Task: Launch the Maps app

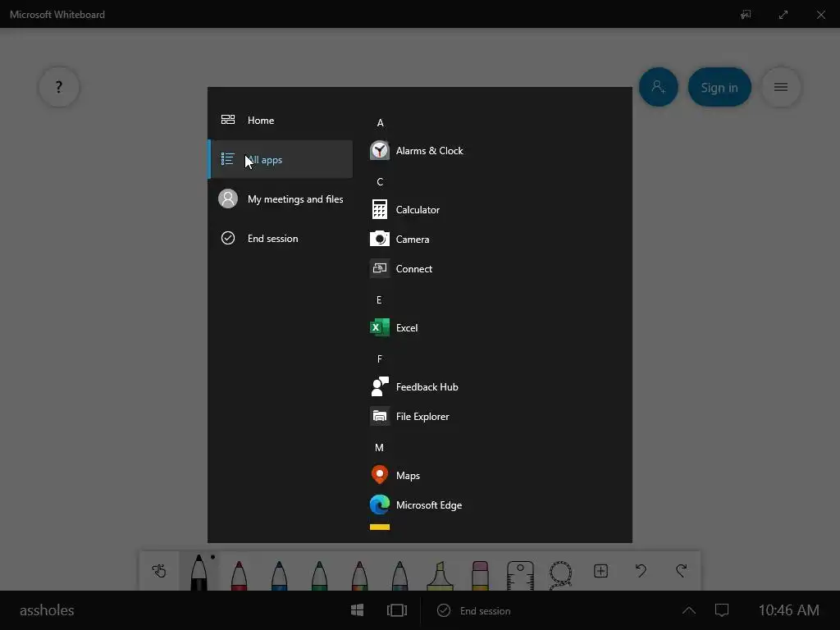Action: click(x=395, y=475)
